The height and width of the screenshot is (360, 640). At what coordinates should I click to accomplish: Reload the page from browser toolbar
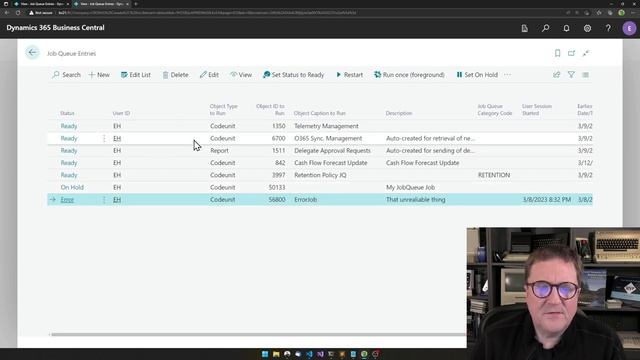[x=18, y=13]
